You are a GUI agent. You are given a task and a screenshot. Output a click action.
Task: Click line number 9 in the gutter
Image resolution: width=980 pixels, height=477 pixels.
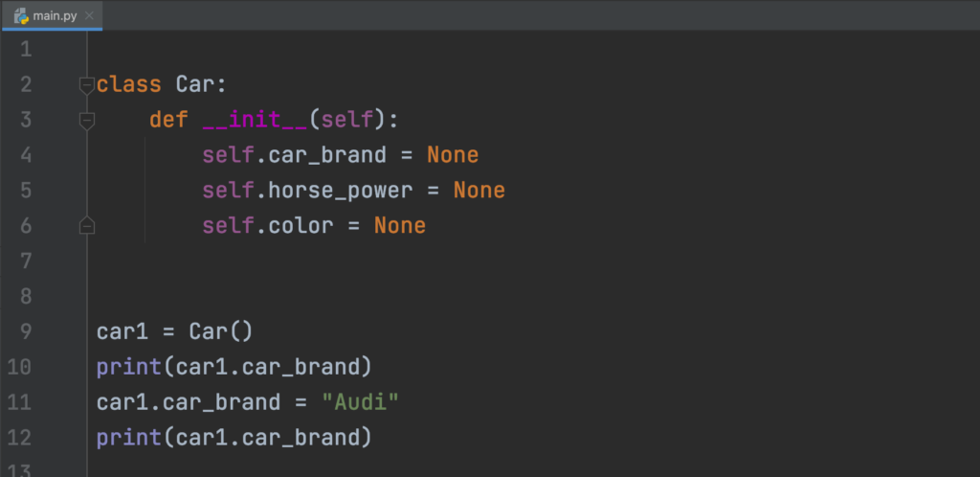point(26,331)
